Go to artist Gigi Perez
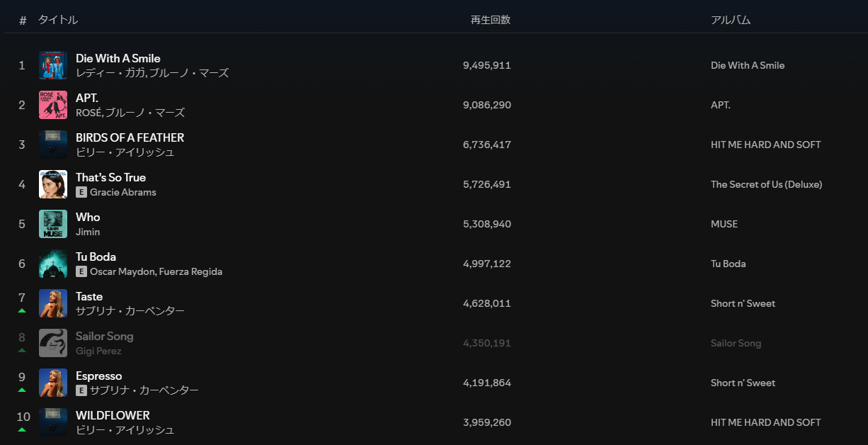 [98, 351]
